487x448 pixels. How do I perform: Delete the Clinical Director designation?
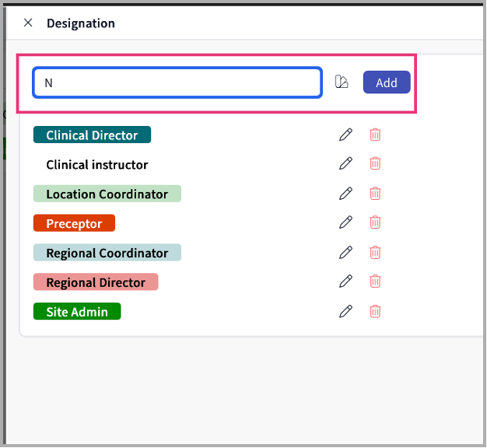(x=375, y=135)
